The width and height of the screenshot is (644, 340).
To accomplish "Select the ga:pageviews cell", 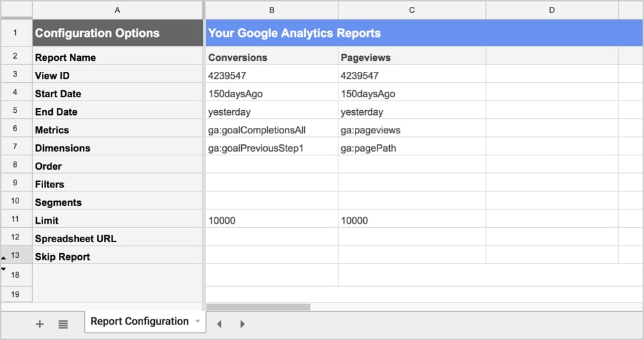I will pos(412,129).
